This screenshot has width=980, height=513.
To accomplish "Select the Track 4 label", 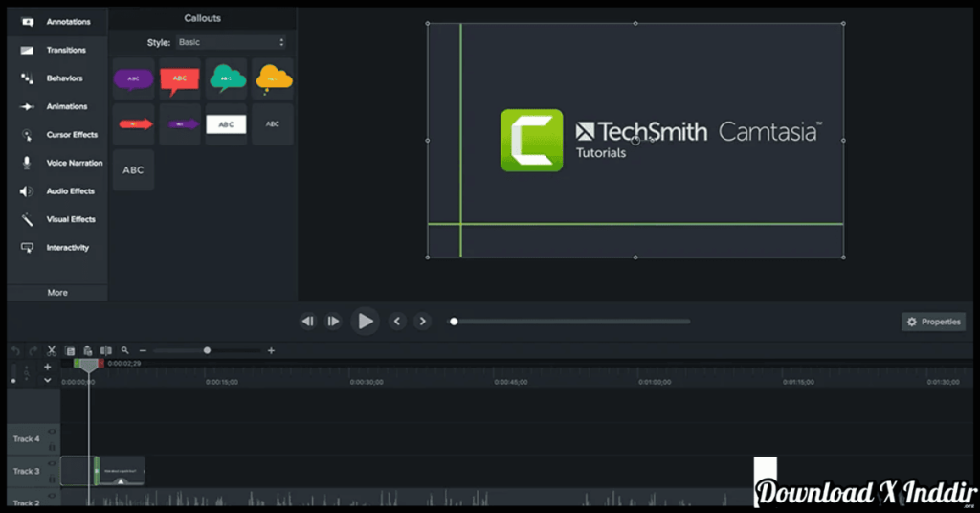I will click(x=26, y=439).
